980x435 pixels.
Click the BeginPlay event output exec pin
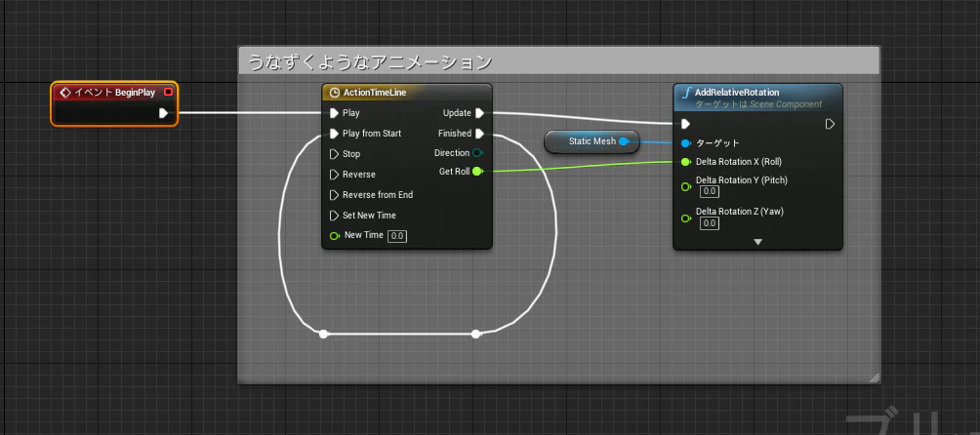(163, 113)
